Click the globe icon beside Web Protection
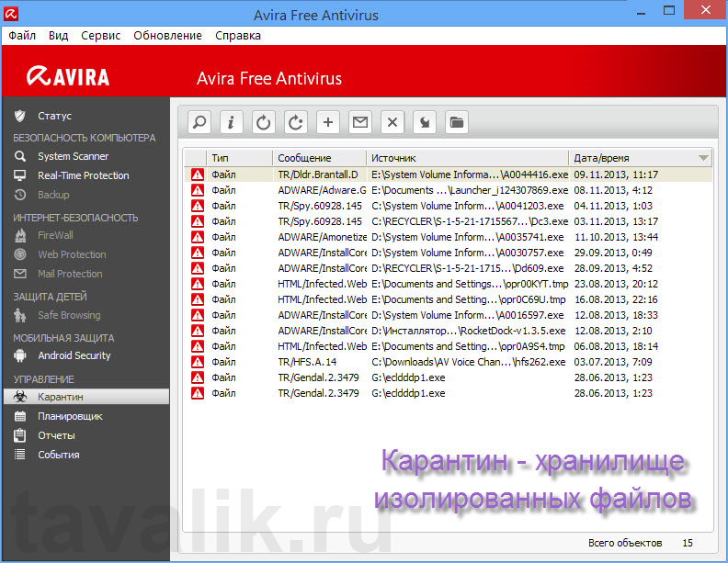 point(20,254)
